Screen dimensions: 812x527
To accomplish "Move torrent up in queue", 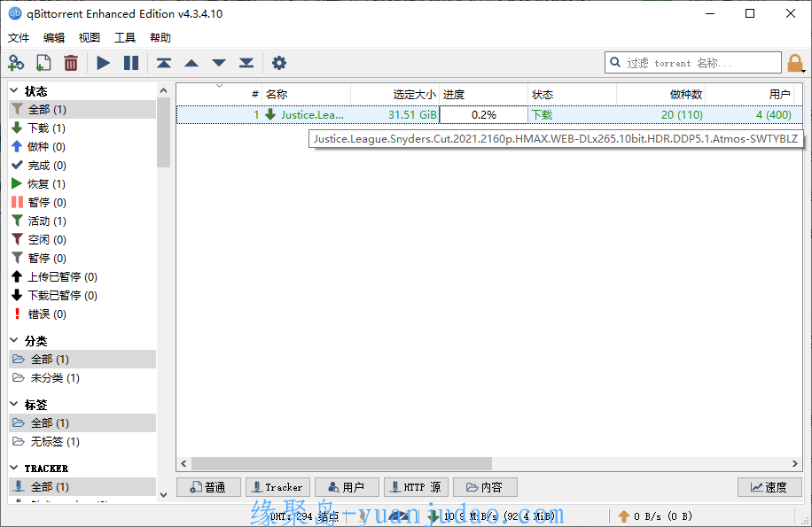I will [x=191, y=63].
